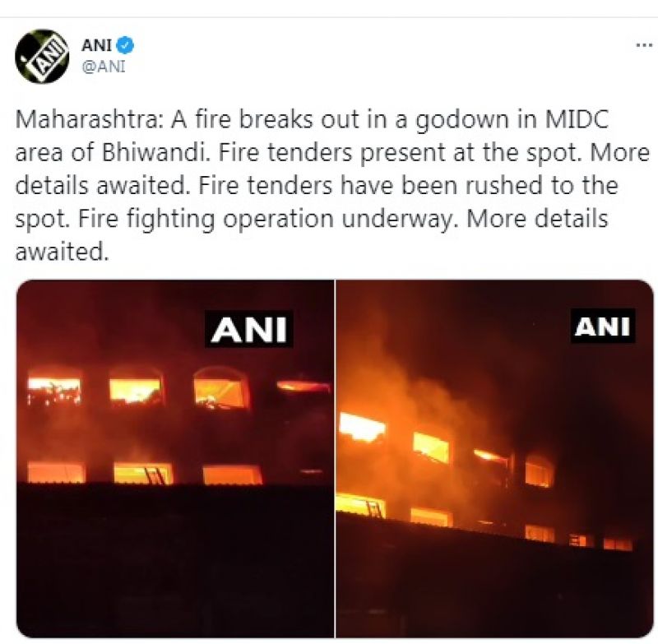658x644 pixels.
Task: Click the arched burning window under the left watermark
Action: click(221, 388)
